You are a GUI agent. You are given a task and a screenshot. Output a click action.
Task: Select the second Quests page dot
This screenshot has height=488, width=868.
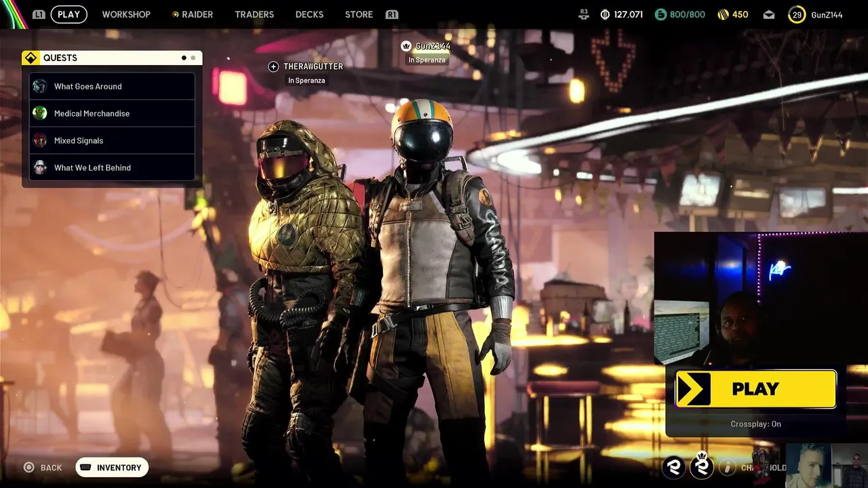[193, 58]
